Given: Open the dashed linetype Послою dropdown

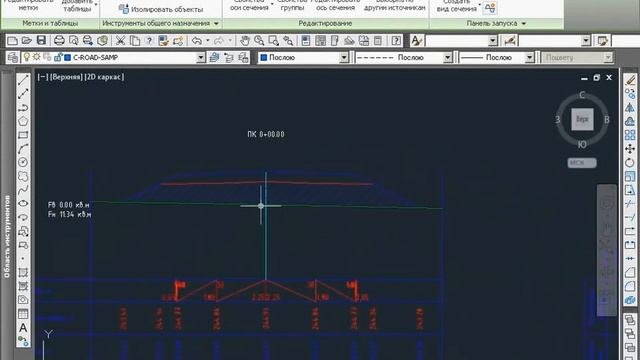Looking at the screenshot, I should (x=447, y=58).
